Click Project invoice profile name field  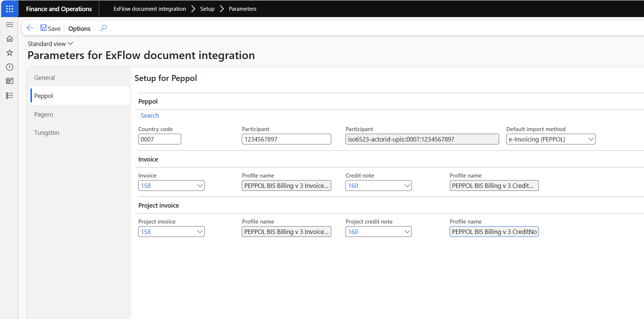tap(286, 232)
